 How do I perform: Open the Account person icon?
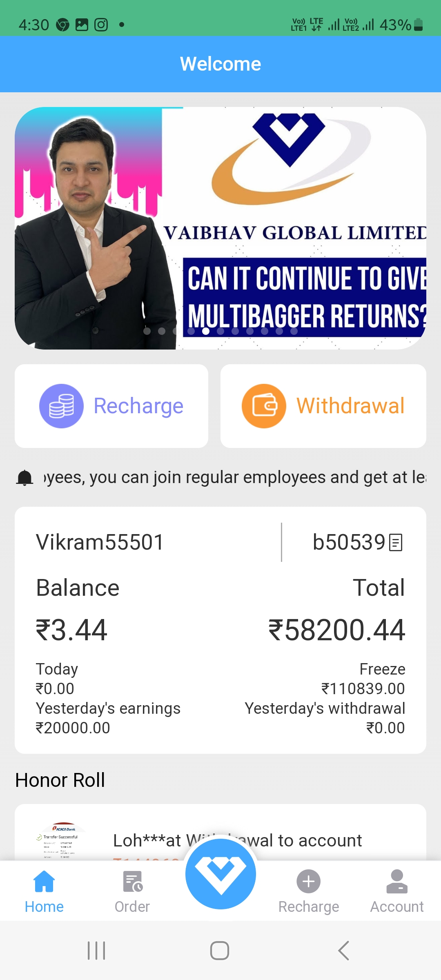397,881
